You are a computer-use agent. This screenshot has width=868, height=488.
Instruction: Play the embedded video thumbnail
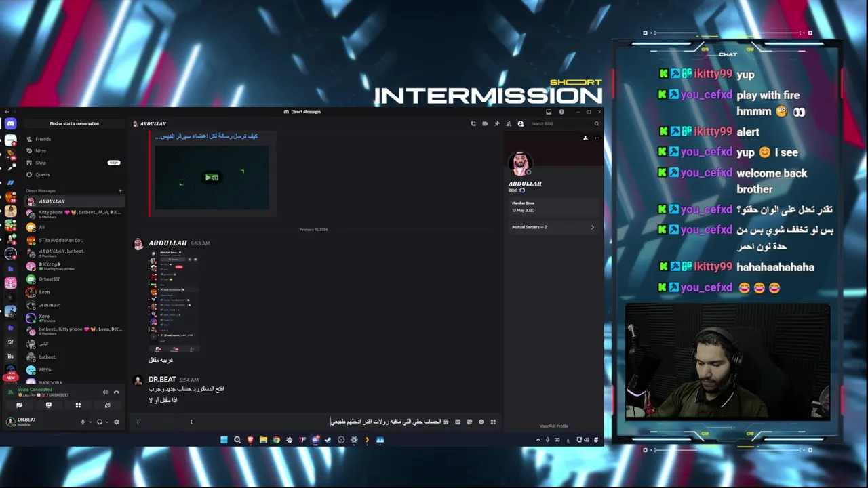[212, 178]
